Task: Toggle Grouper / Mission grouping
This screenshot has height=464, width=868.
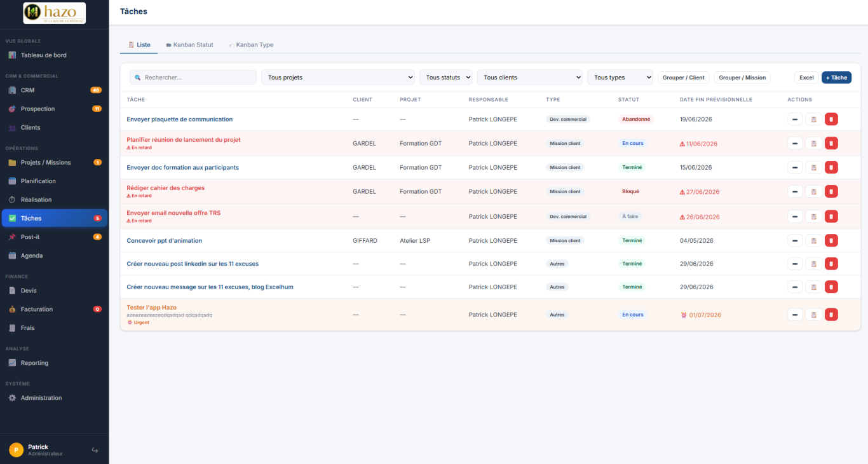Action: pos(742,78)
